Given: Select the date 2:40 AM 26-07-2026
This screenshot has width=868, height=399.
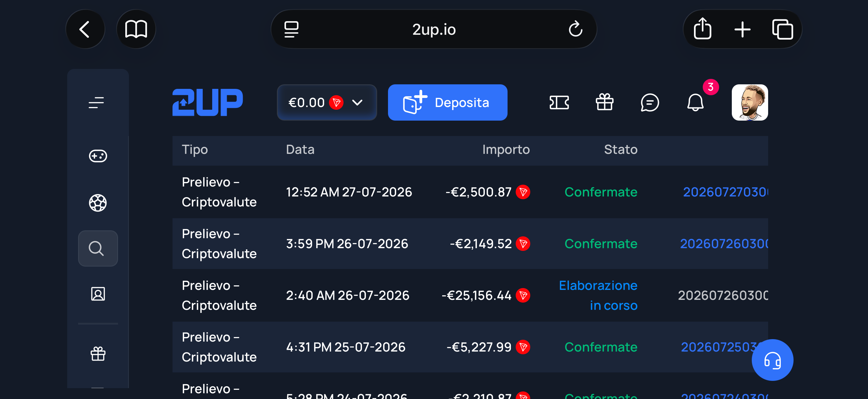Looking at the screenshot, I should [347, 295].
